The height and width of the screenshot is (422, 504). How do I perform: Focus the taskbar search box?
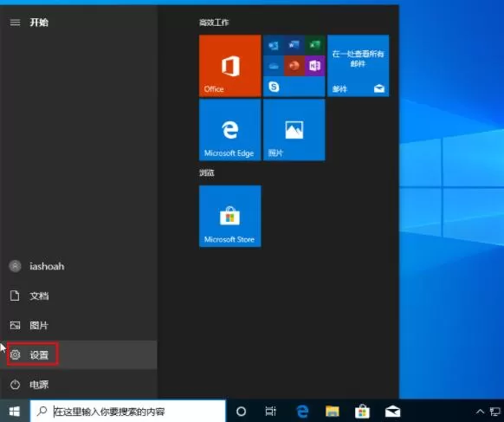tap(128, 411)
